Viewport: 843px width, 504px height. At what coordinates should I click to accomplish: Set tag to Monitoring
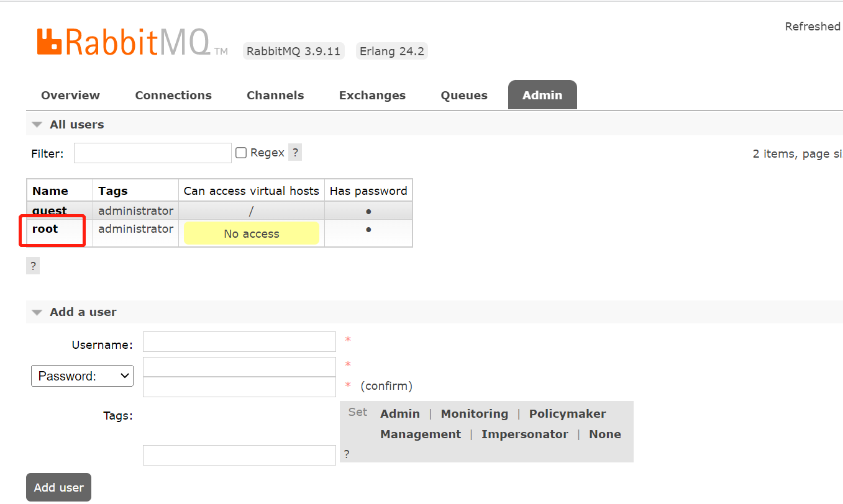474,414
